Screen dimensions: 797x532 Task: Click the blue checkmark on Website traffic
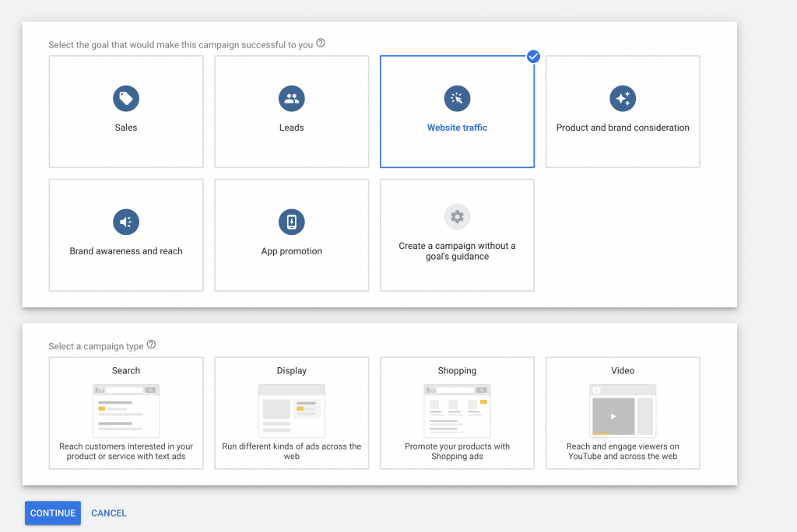click(533, 57)
